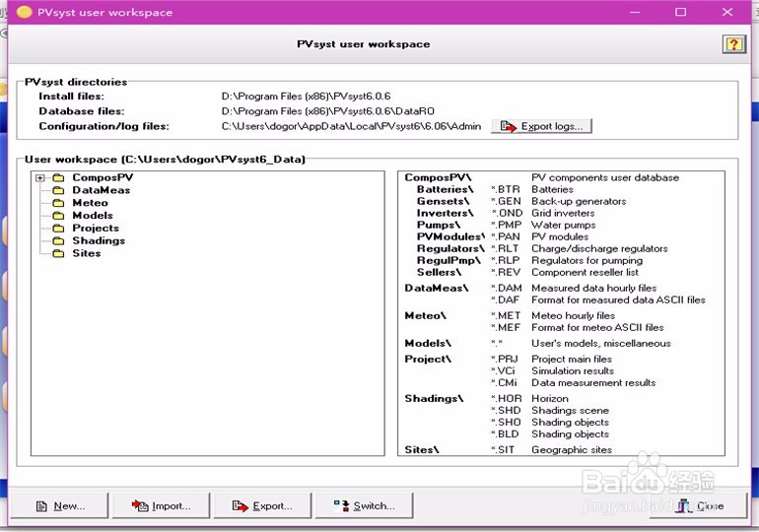The image size is (759, 532).
Task: Close the window with the X button
Action: (727, 12)
